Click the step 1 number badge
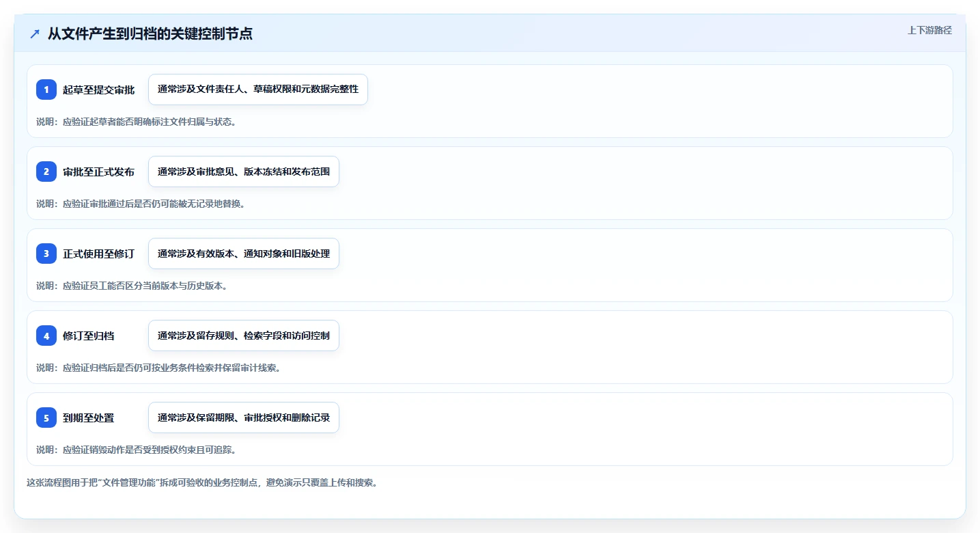Image resolution: width=980 pixels, height=533 pixels. click(x=46, y=90)
